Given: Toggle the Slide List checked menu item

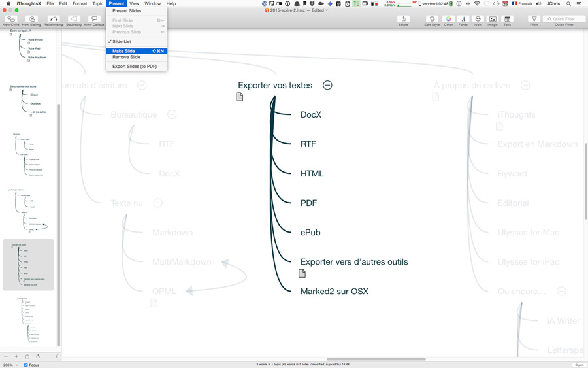Looking at the screenshot, I should tap(137, 42).
